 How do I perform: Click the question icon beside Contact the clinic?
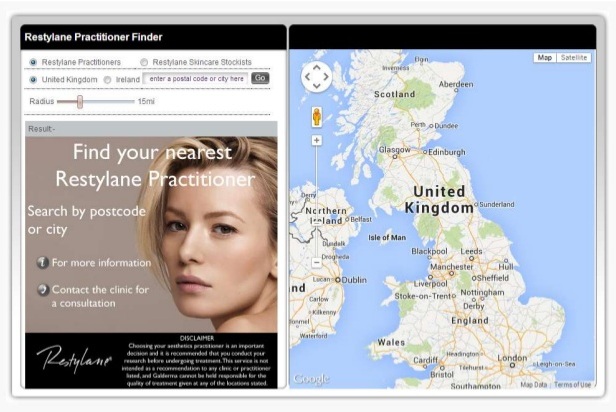pyautogui.click(x=42, y=290)
